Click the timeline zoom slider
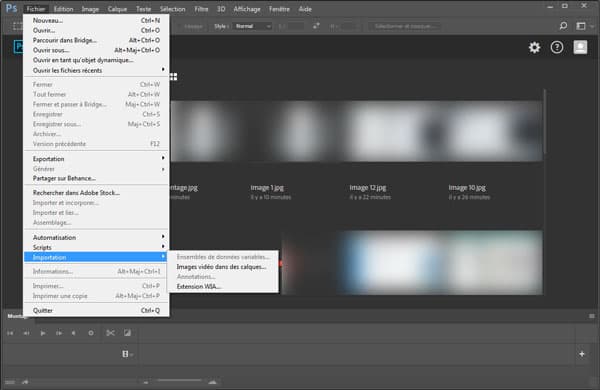The width and height of the screenshot is (600, 390). pos(179,380)
